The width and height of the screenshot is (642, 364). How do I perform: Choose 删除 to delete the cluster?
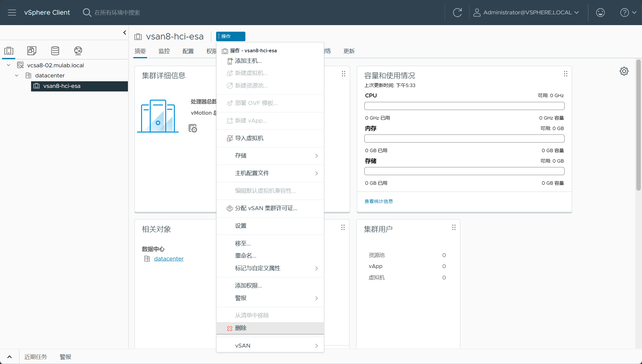(x=270, y=328)
